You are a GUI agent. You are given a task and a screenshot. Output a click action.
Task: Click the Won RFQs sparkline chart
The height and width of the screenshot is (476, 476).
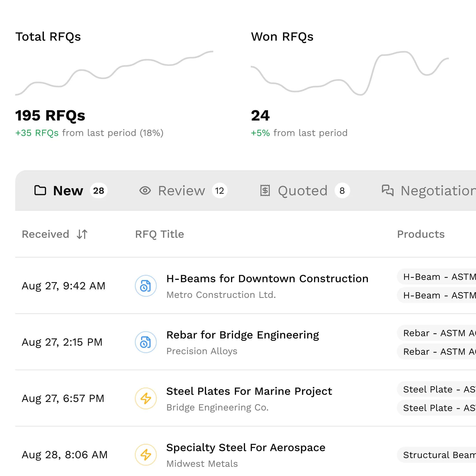tap(350, 73)
